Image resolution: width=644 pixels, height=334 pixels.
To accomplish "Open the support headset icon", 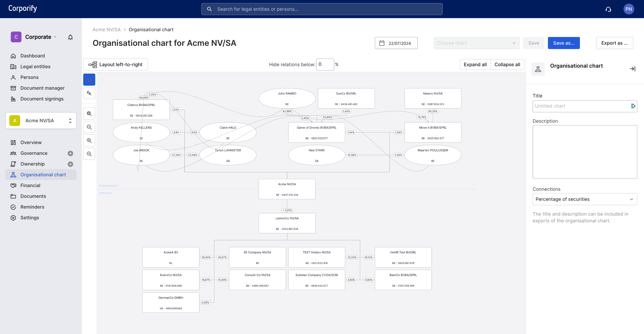I will click(x=608, y=9).
